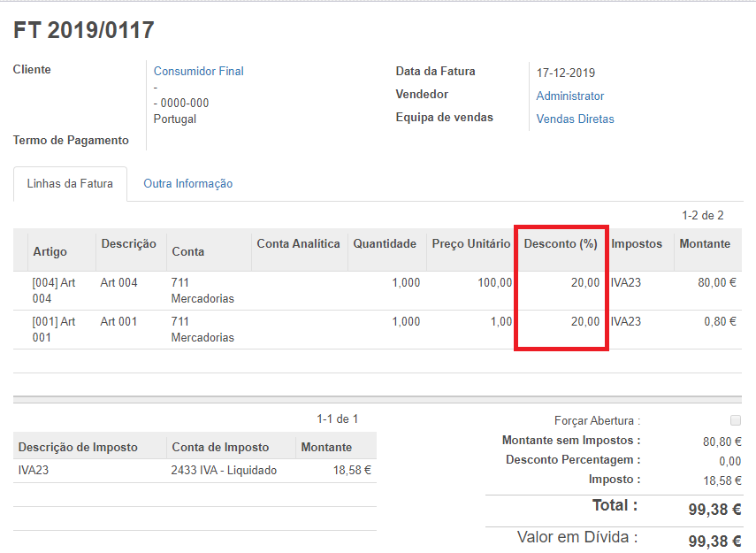Click the Vendas Diretas sales team link
756x553 pixels.
(575, 119)
